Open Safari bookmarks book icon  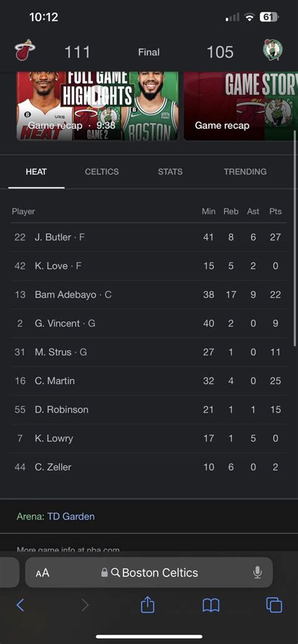click(211, 605)
